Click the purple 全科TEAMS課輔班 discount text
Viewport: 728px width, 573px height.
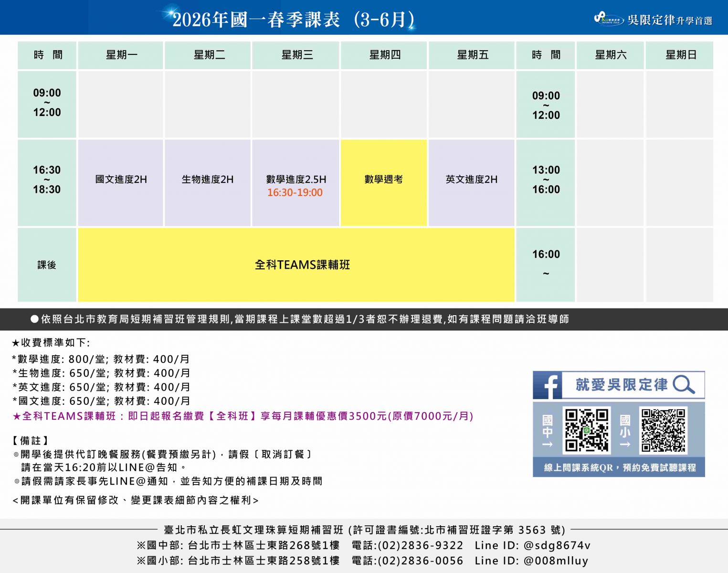[243, 416]
